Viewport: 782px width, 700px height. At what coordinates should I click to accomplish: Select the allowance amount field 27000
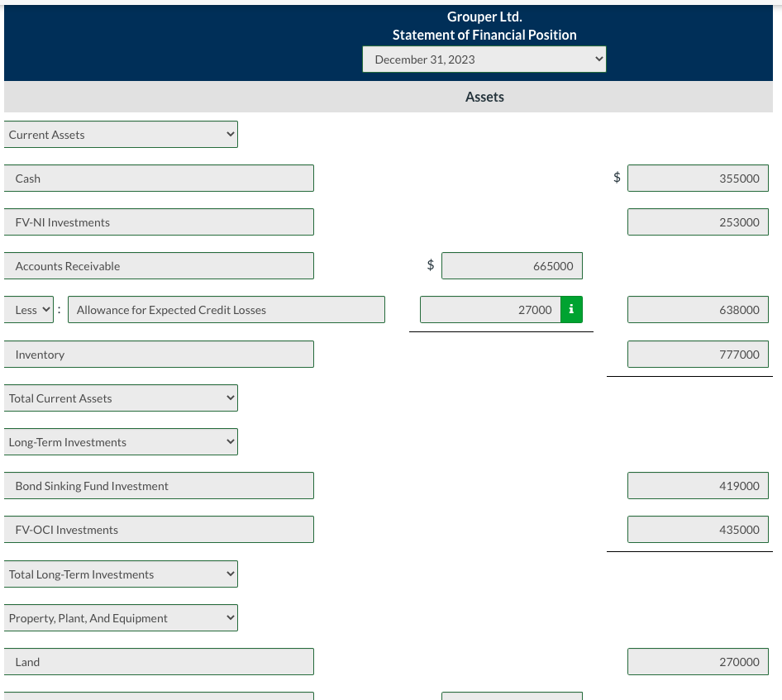point(490,310)
